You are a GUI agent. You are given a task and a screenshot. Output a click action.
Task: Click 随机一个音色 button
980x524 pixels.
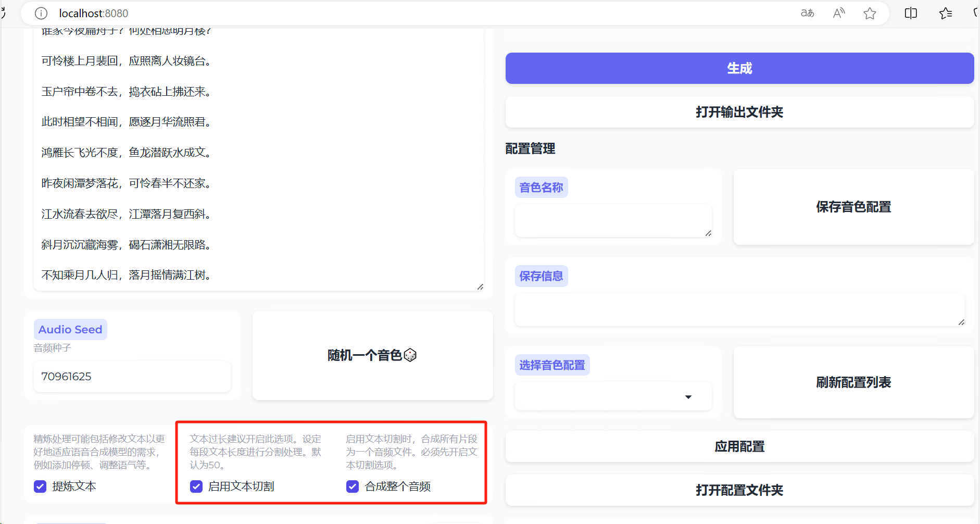click(x=372, y=355)
